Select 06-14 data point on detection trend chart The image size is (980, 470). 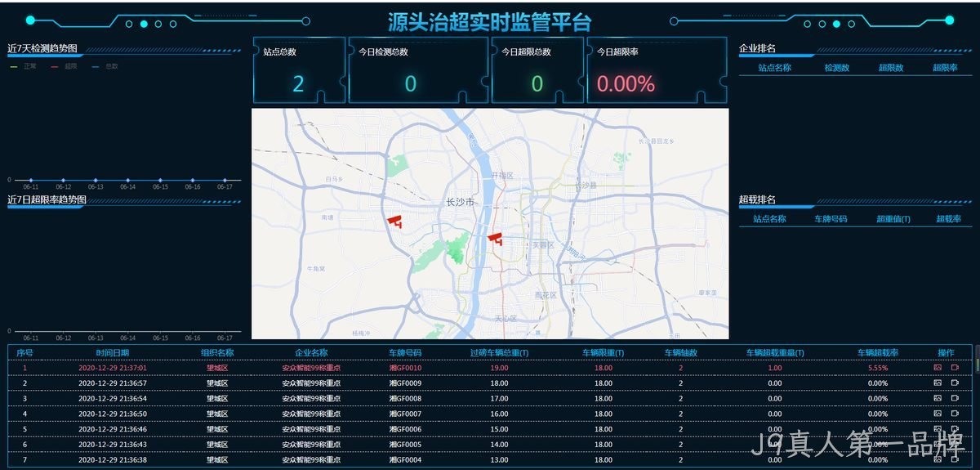(x=127, y=180)
